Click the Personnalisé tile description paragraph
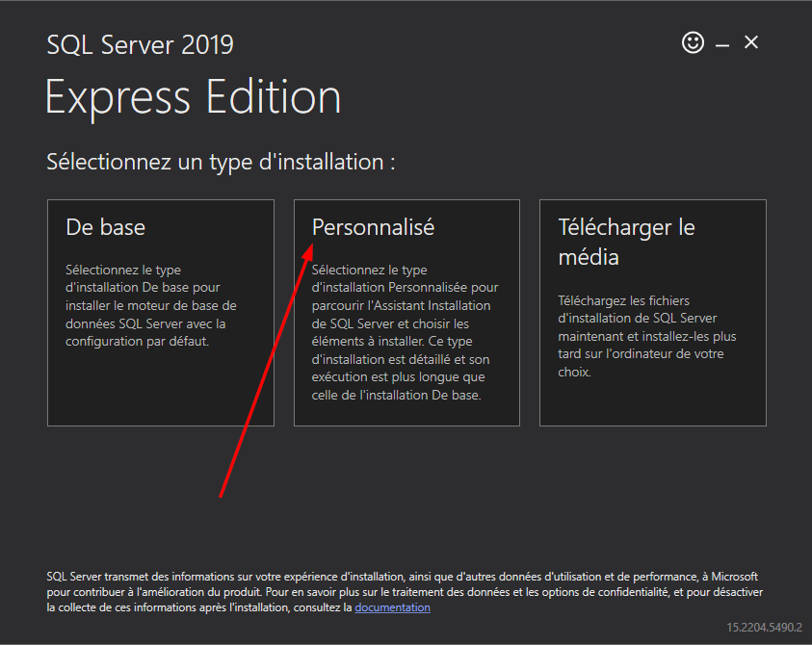Screen dimensions: 812x645 point(405,332)
